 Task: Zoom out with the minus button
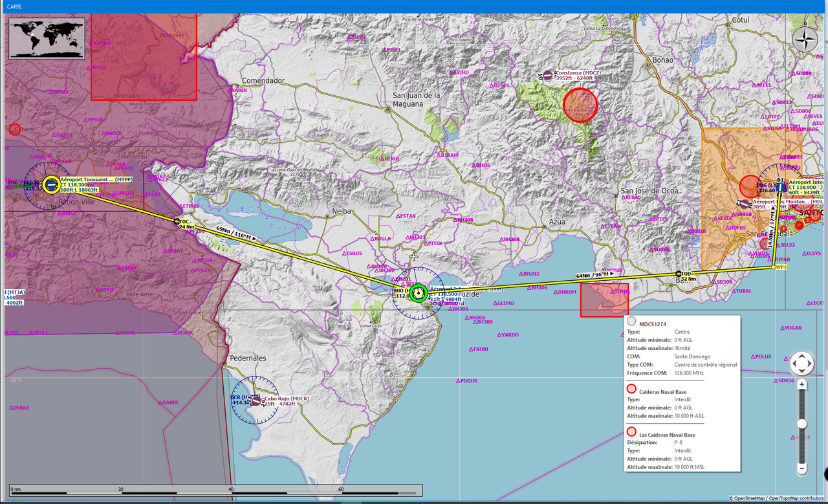[802, 468]
